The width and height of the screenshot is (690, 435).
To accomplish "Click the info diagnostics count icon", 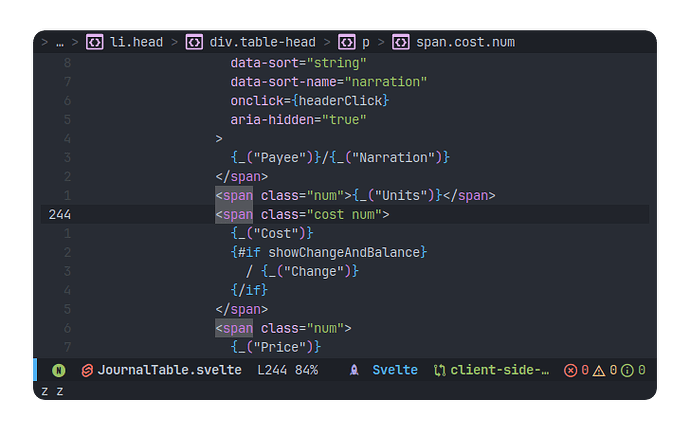I will pyautogui.click(x=627, y=370).
